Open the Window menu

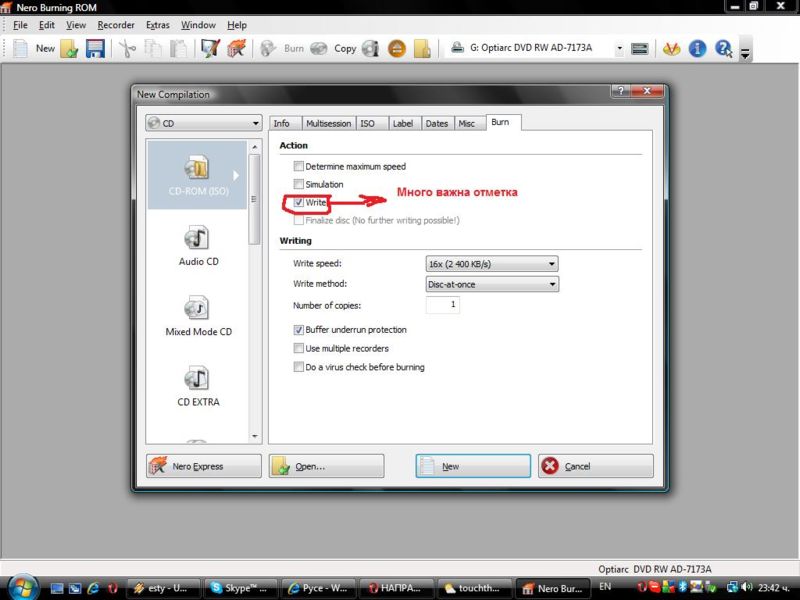pos(198,25)
